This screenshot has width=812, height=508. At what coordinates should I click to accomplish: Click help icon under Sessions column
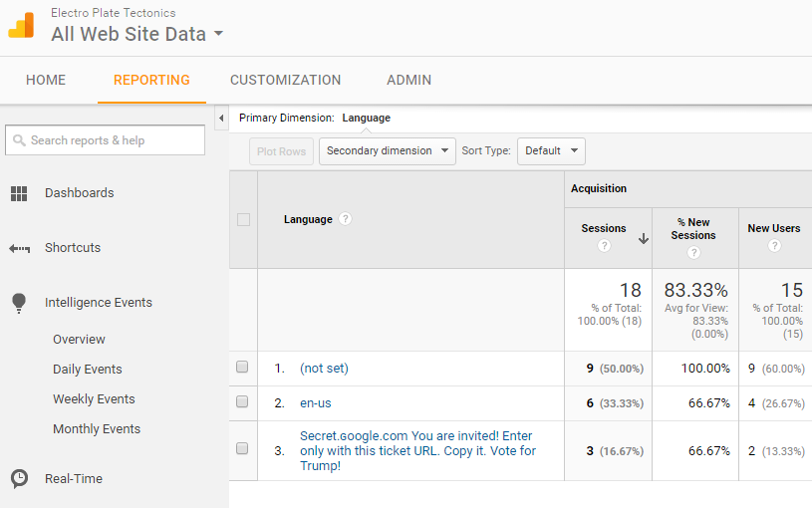pyautogui.click(x=604, y=246)
